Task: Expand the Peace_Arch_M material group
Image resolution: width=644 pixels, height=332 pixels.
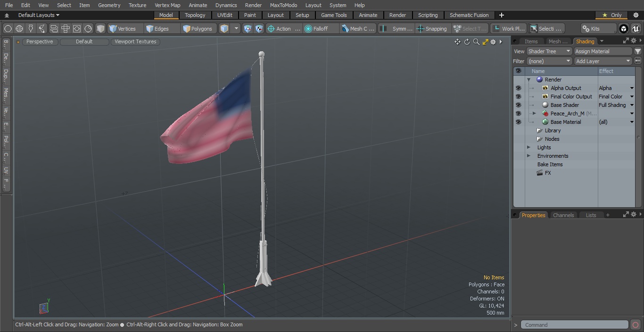Action: tap(534, 113)
